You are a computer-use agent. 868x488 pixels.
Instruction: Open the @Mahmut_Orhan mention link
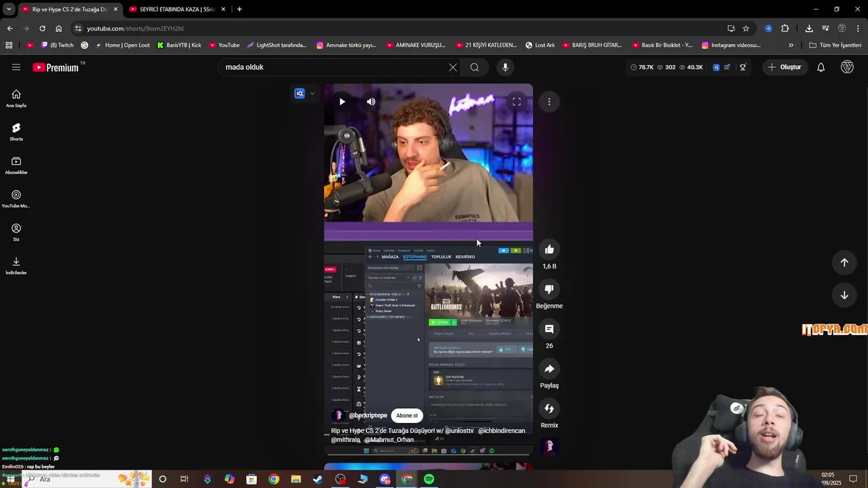tap(389, 439)
